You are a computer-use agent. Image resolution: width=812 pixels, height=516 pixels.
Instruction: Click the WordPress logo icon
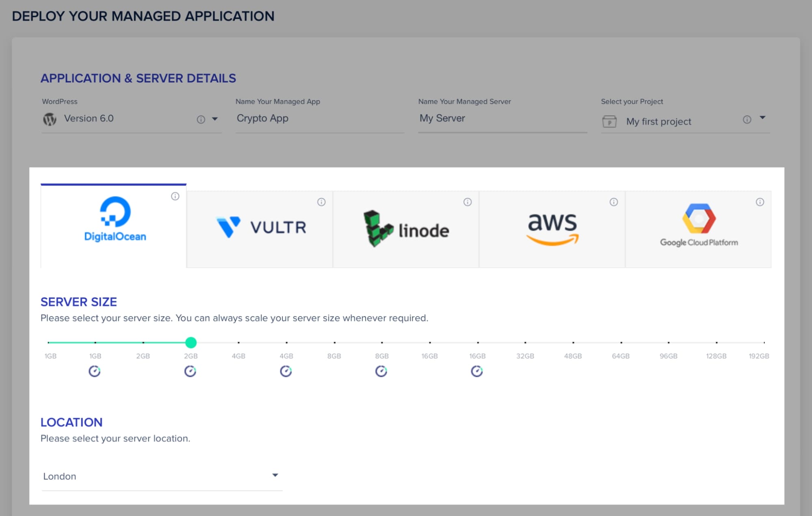pos(50,119)
